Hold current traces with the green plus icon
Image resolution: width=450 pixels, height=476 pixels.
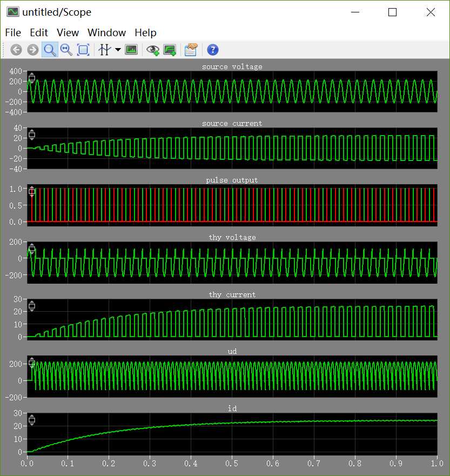(170, 50)
